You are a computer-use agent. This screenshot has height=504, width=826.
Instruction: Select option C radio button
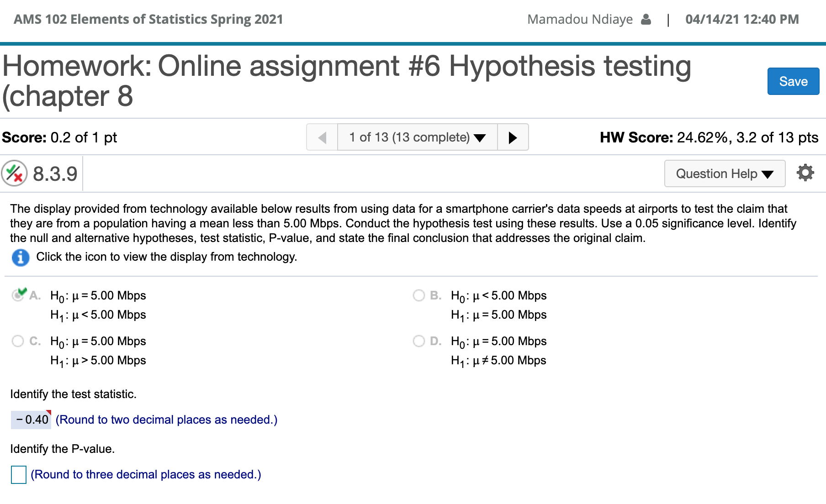pyautogui.click(x=18, y=341)
